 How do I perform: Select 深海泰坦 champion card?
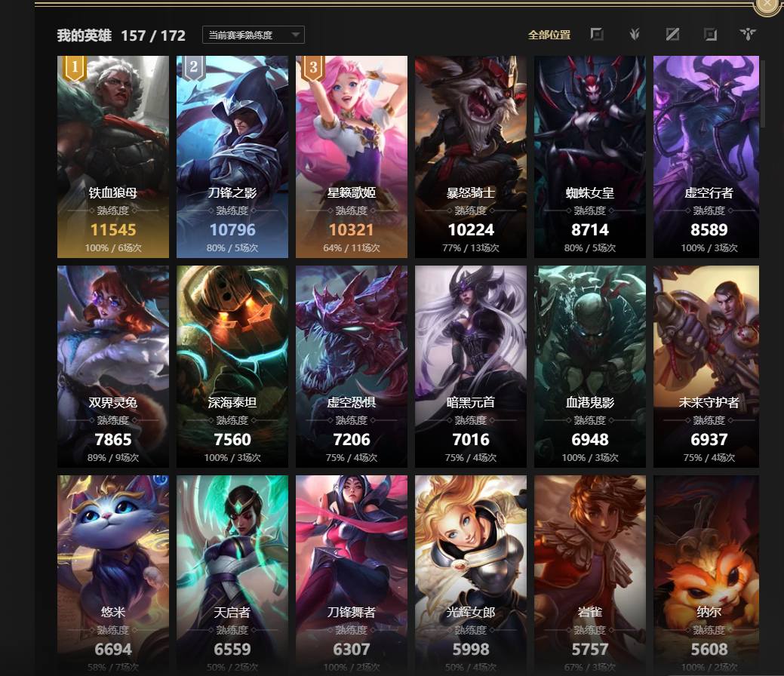pos(232,367)
